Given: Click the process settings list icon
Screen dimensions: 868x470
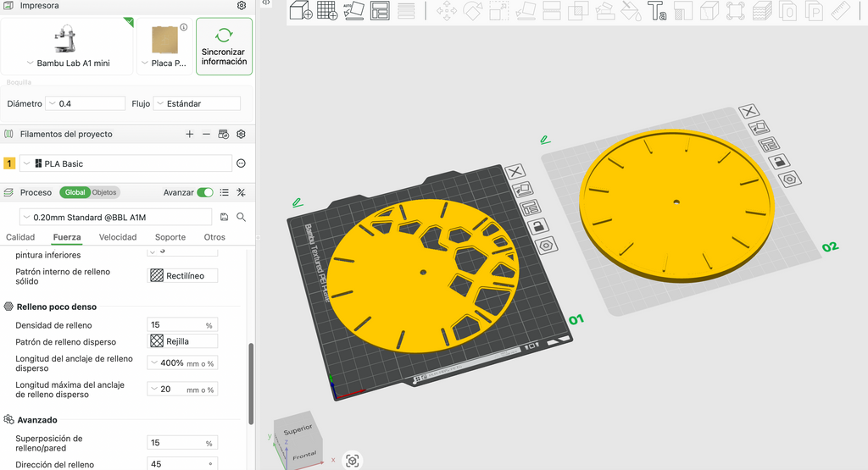Looking at the screenshot, I should pos(224,192).
